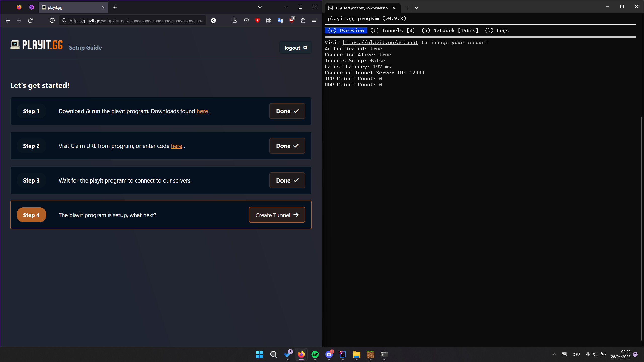
Task: Toggle Step 2 Done checkmark button
Action: [287, 146]
